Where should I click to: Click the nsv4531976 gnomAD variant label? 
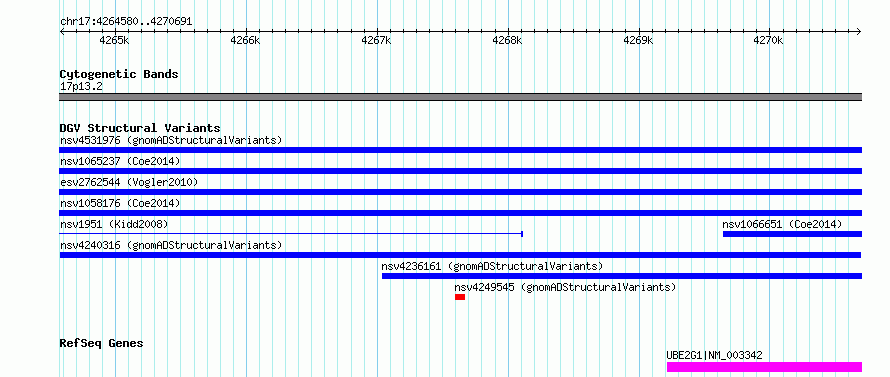[x=171, y=140]
